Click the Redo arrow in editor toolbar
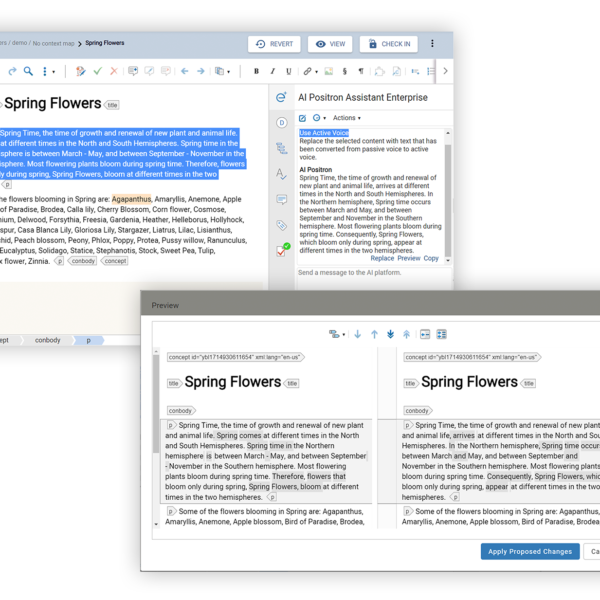Image resolution: width=600 pixels, height=600 pixels. point(12,71)
